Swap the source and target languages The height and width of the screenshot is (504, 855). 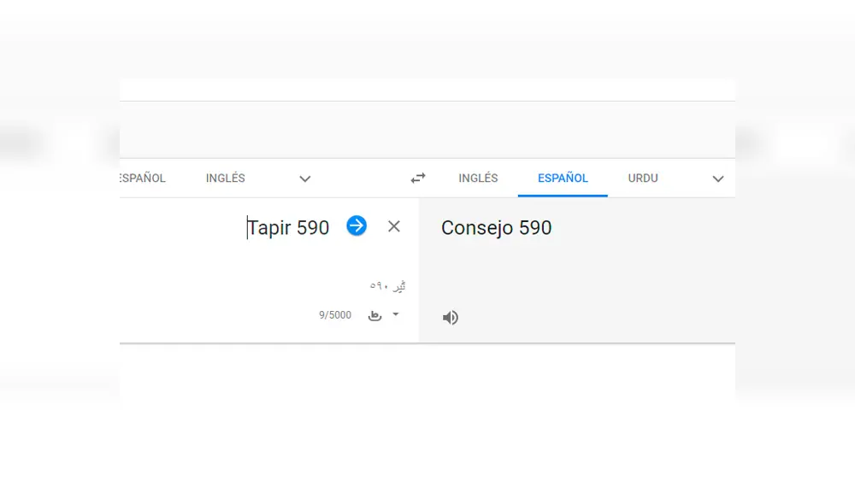click(x=418, y=178)
